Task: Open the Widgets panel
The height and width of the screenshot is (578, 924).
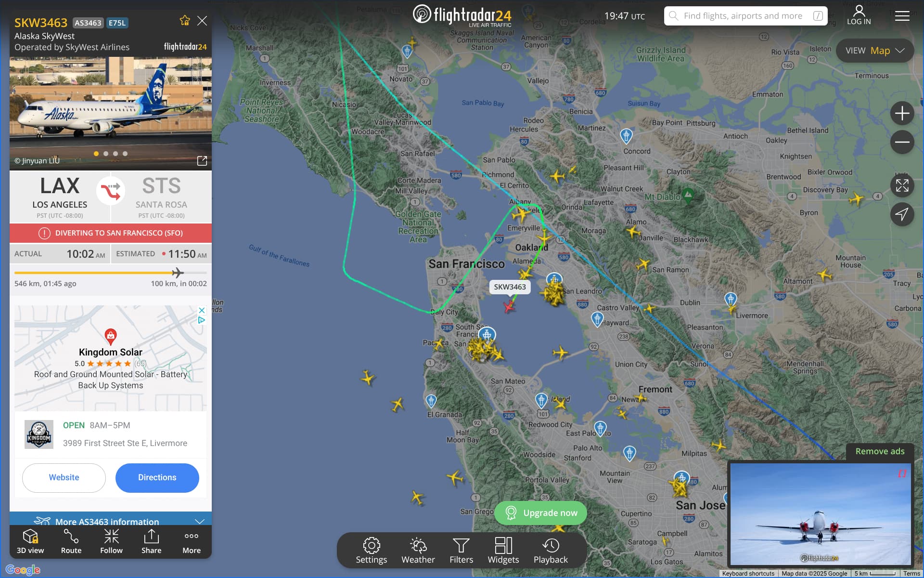Action: tap(503, 551)
